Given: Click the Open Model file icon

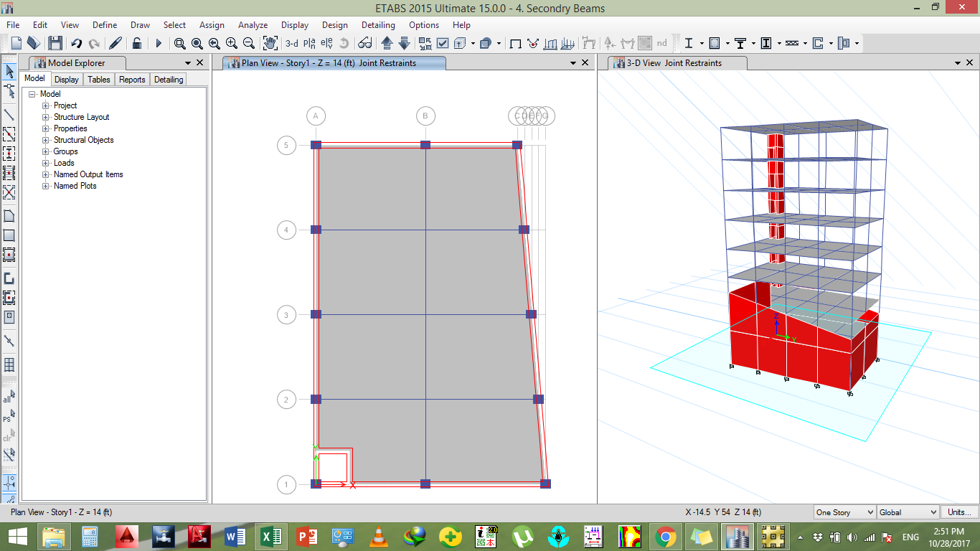Looking at the screenshot, I should point(33,43).
